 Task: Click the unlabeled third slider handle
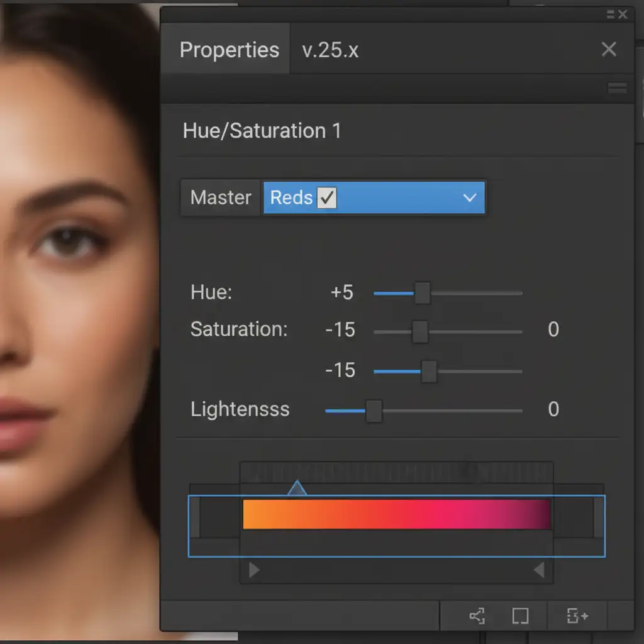point(429,371)
